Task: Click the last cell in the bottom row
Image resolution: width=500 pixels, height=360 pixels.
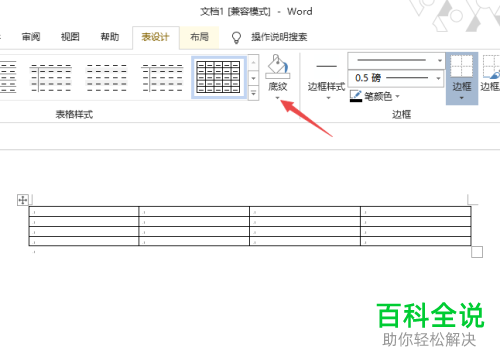Action: pyautogui.click(x=416, y=241)
